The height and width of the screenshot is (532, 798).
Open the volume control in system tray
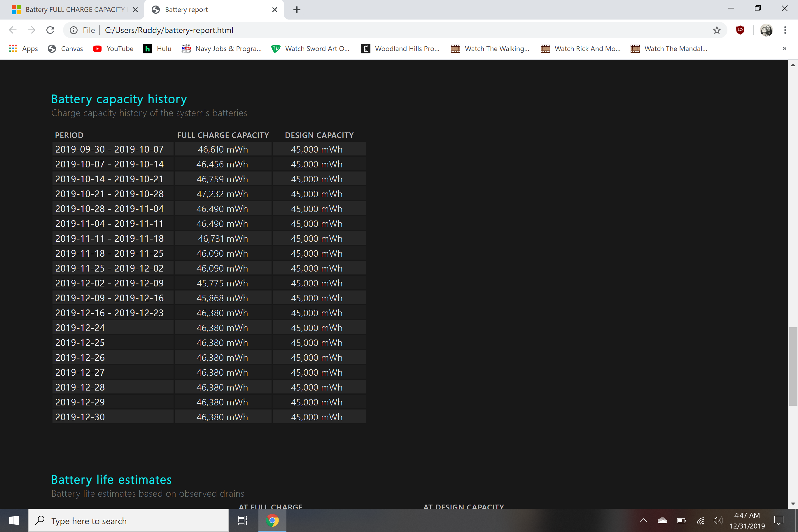pyautogui.click(x=717, y=520)
